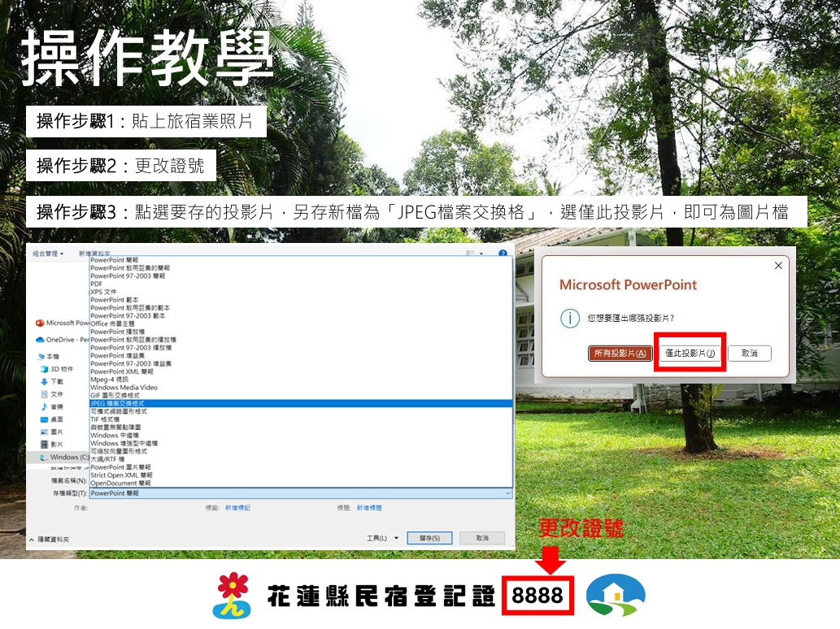The image size is (840, 629).
Task: Click the OneDrive cloud icon in sidebar
Action: point(40,340)
